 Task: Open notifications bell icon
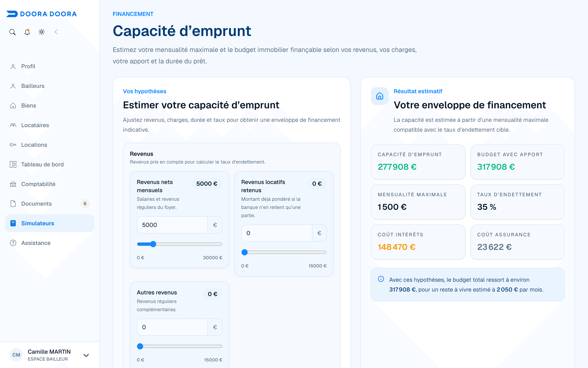27,32
